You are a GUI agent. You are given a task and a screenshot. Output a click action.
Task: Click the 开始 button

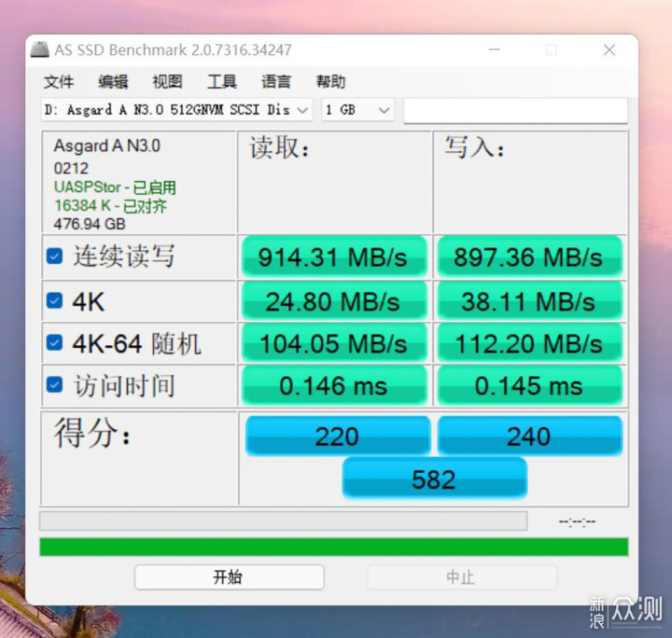point(230,577)
